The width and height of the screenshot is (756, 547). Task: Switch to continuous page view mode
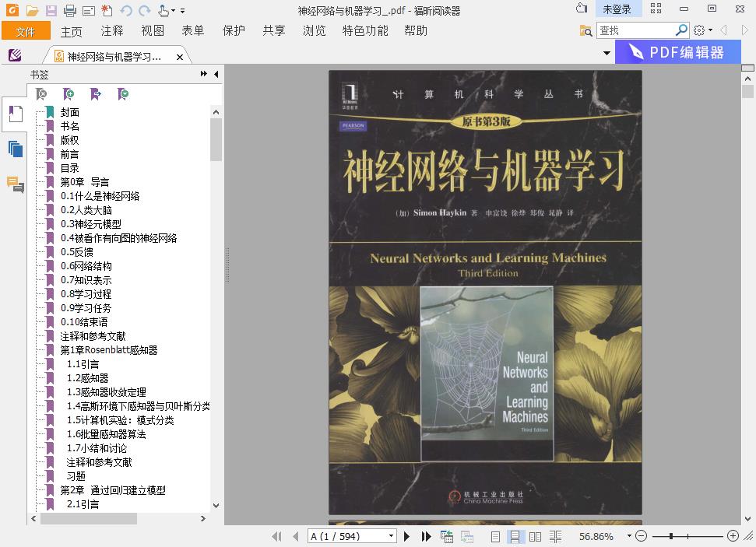pyautogui.click(x=515, y=536)
